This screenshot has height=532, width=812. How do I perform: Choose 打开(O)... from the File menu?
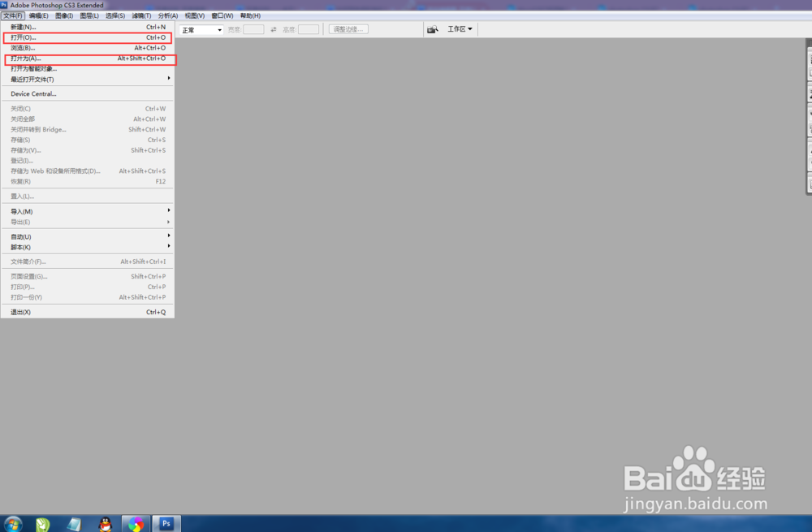coord(88,37)
